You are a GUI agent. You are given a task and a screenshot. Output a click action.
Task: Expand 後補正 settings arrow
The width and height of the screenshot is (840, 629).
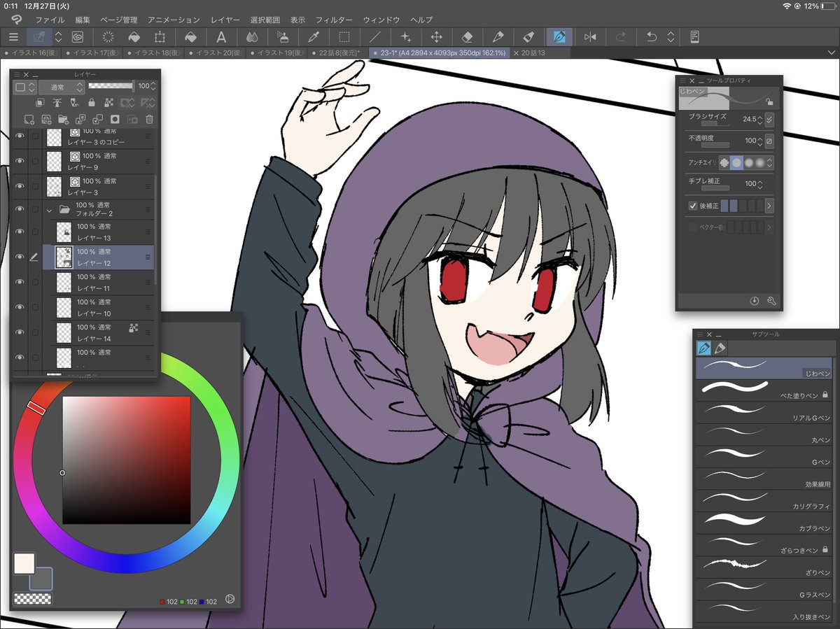click(769, 206)
